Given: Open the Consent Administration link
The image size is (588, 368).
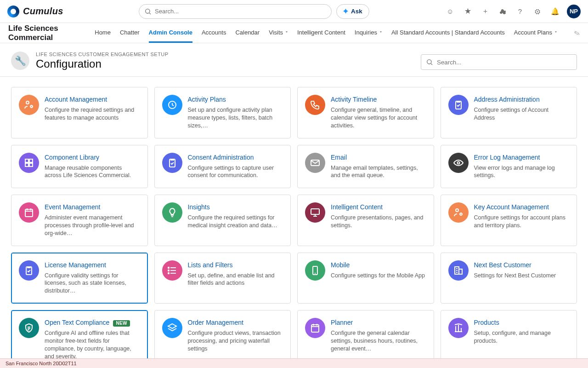Looking at the screenshot, I should pyautogui.click(x=220, y=157).
